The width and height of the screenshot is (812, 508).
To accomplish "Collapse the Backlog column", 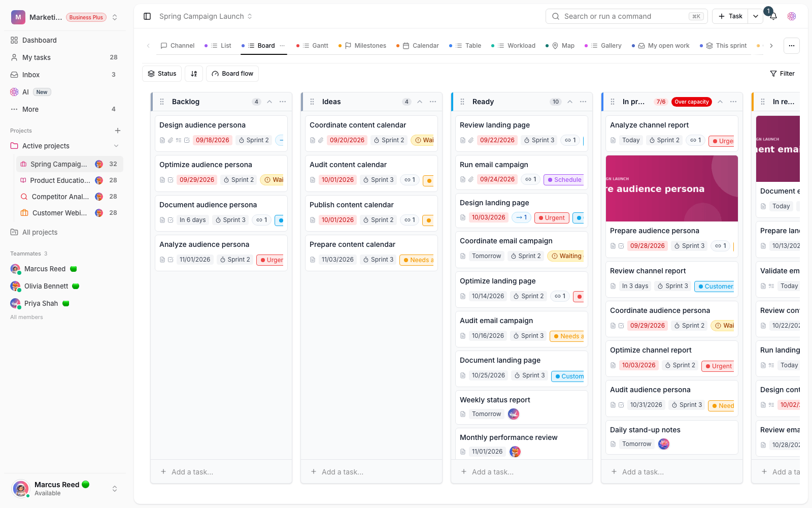I will tap(269, 102).
